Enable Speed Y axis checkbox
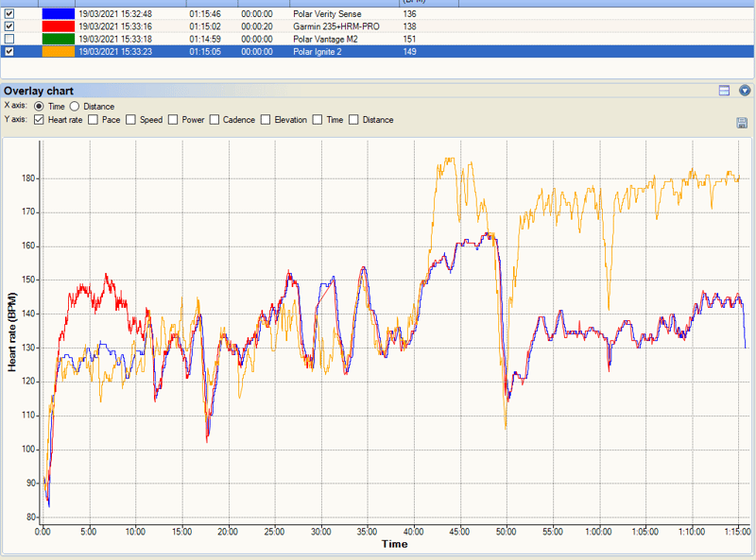 point(130,120)
